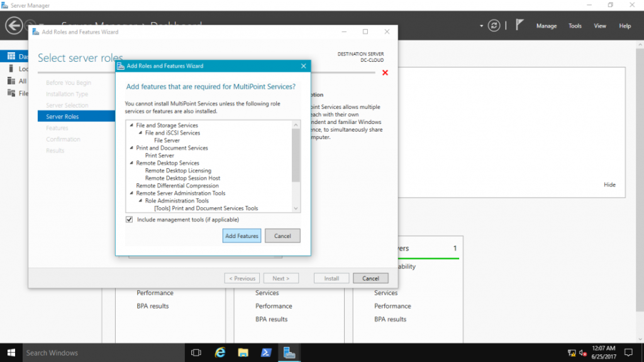Select Before You Begin wizard step
644x362 pixels.
coord(69,82)
